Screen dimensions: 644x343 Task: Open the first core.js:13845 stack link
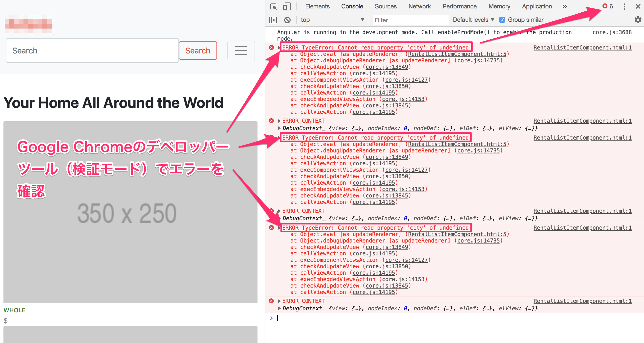(x=387, y=106)
